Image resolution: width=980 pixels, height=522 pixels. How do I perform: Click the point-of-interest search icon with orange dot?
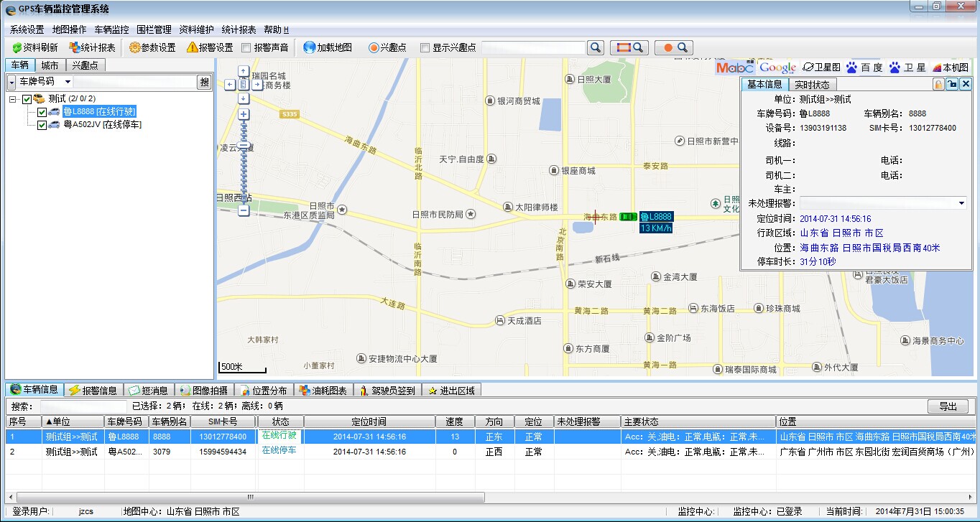(674, 47)
